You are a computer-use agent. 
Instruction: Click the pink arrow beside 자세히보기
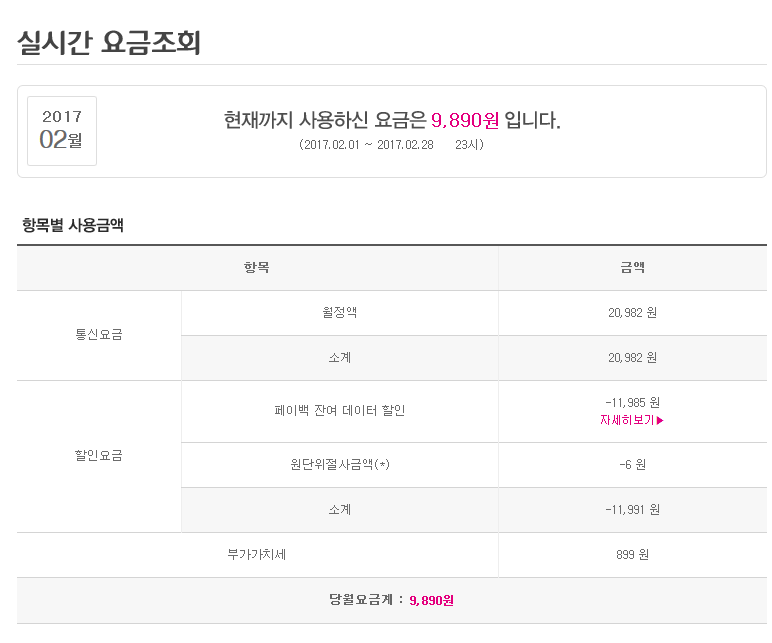(660, 420)
